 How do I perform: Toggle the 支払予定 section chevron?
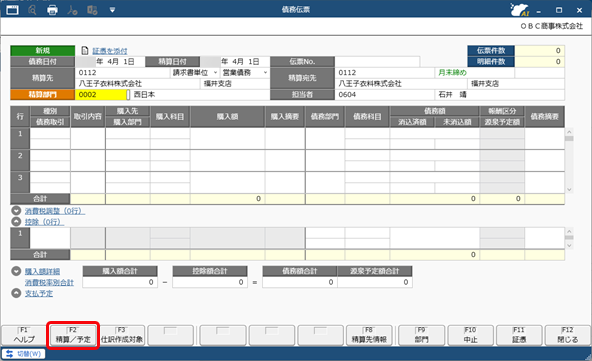point(16,293)
